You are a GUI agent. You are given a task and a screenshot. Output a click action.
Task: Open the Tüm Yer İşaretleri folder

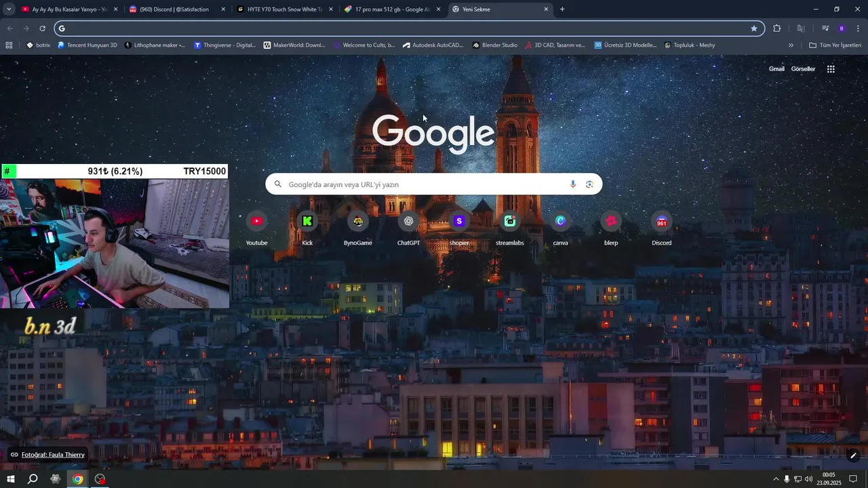click(836, 45)
